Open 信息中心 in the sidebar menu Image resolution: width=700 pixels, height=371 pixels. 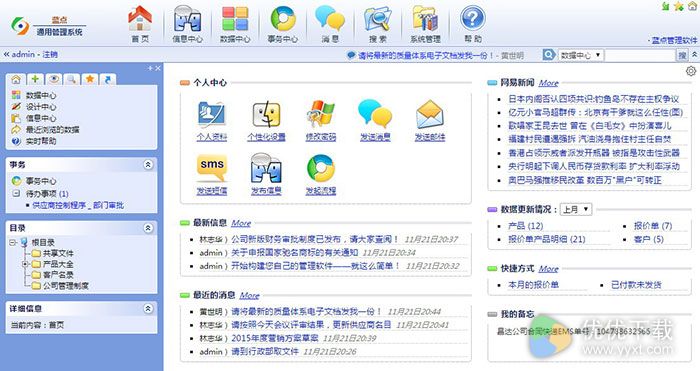tap(41, 118)
